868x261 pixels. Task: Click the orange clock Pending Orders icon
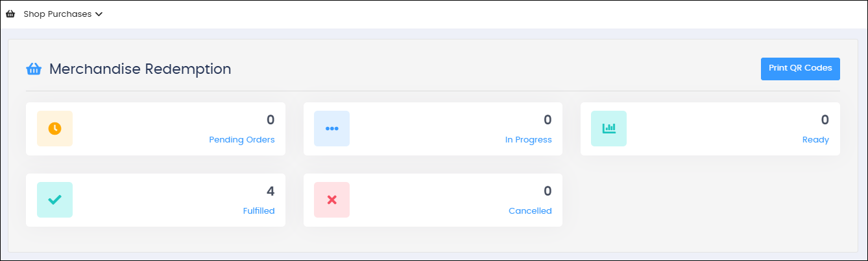(x=55, y=128)
